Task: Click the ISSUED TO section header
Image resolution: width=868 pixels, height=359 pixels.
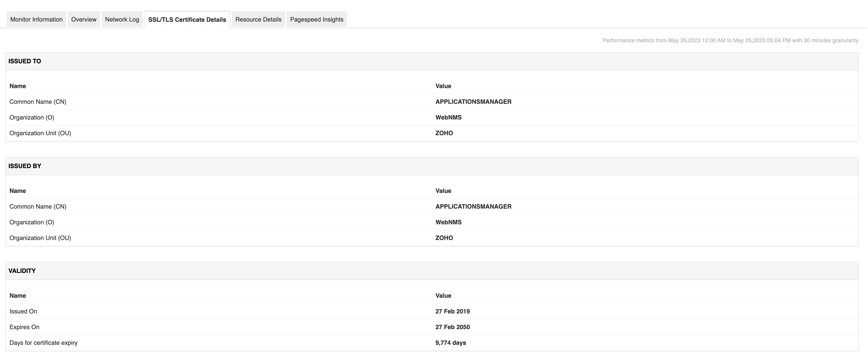Action: tap(25, 61)
